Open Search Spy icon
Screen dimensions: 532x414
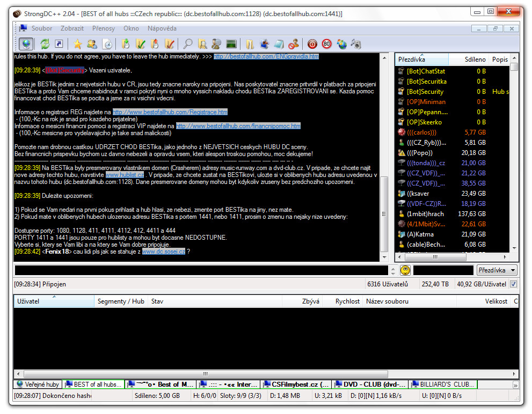pyautogui.click(x=216, y=44)
